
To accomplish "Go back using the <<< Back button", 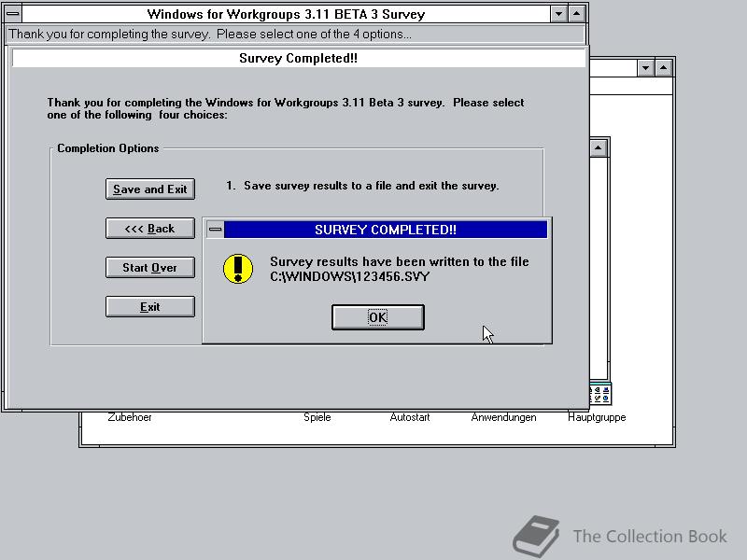I will pos(150,229).
